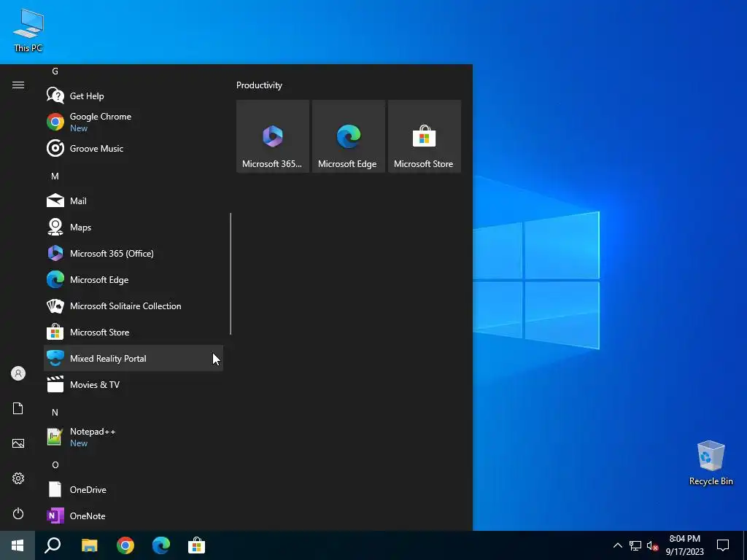
Task: Open Movies & TV app
Action: pyautogui.click(x=133, y=384)
